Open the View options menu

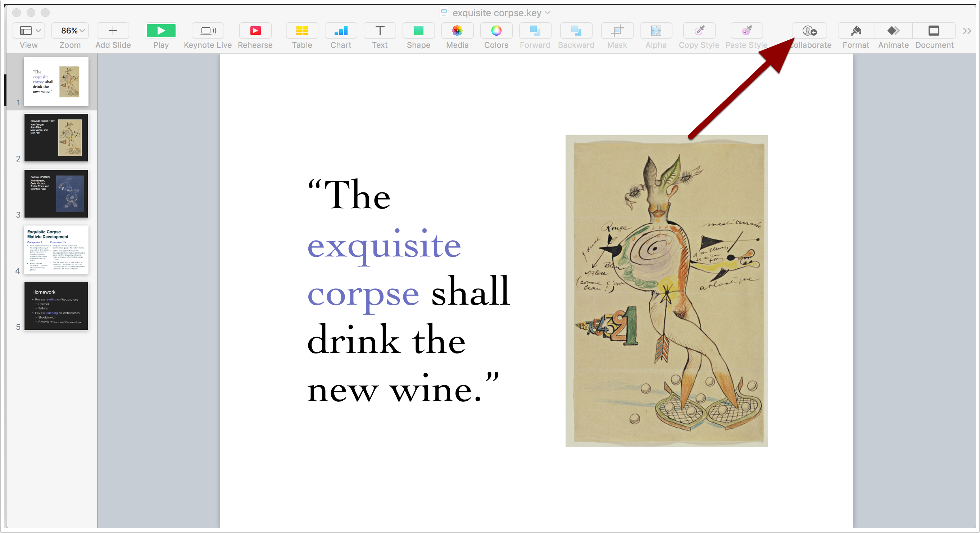[x=29, y=31]
